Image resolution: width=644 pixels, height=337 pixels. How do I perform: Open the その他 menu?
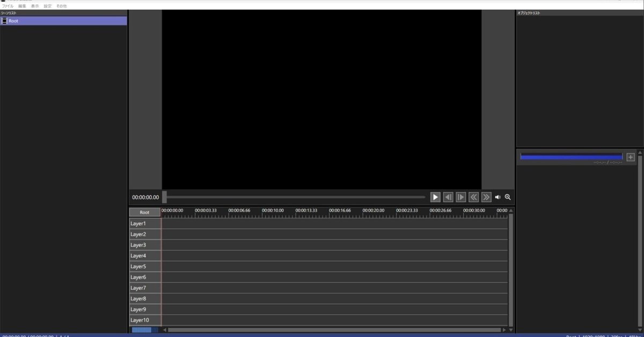[x=61, y=6]
